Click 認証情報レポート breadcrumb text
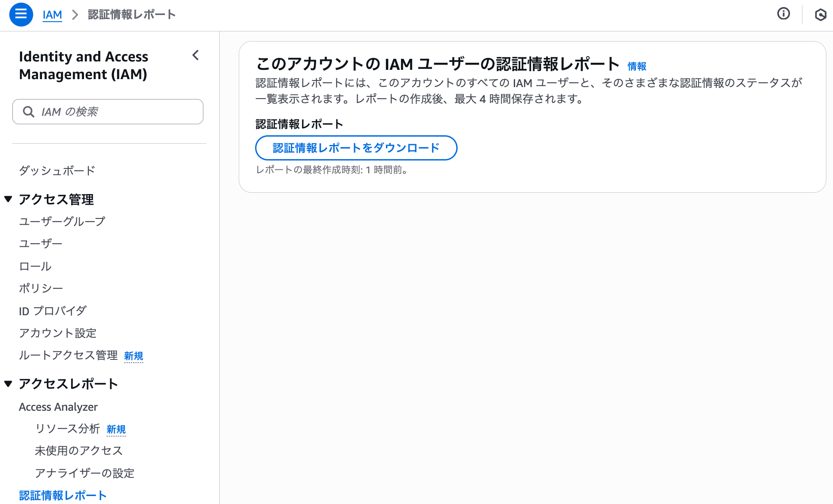This screenshot has width=833, height=504. click(x=132, y=15)
